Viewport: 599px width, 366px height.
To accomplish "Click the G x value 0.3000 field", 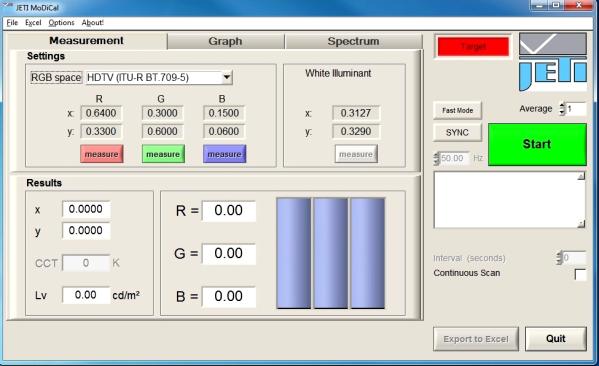I will tap(162, 113).
